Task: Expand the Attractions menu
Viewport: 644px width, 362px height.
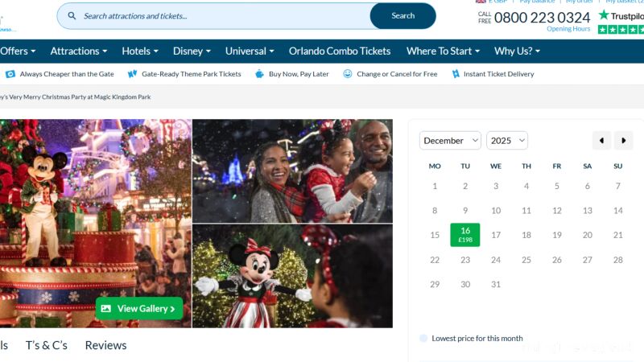Action: coord(78,51)
